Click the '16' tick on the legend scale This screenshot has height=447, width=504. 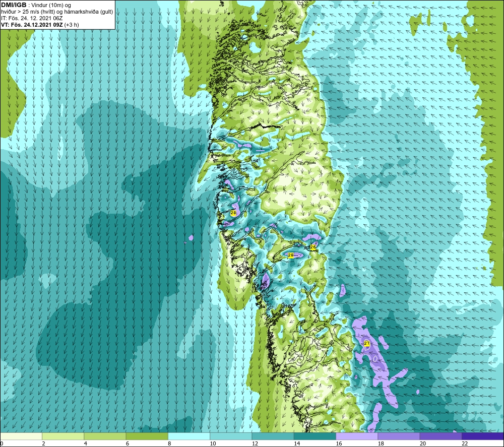[x=339, y=443]
